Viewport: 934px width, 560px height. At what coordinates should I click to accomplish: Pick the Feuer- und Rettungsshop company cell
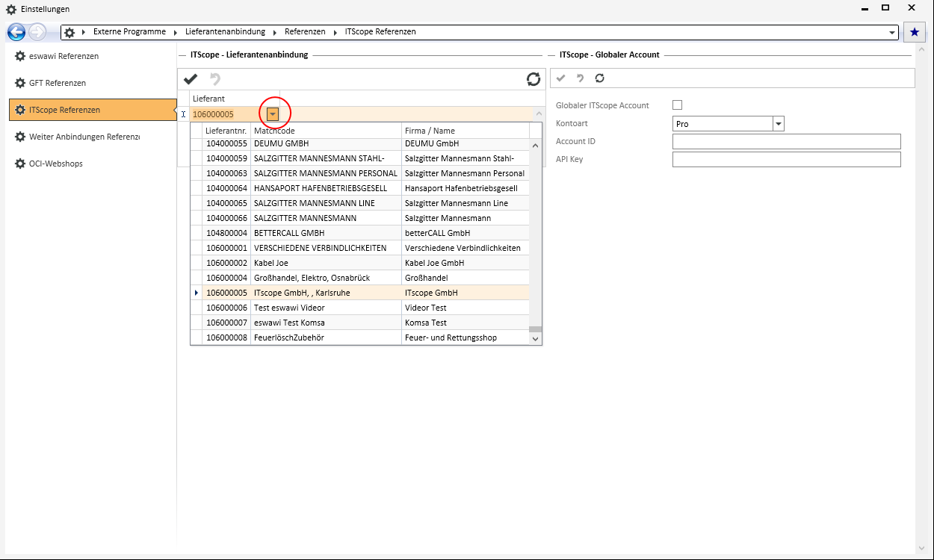coord(466,337)
